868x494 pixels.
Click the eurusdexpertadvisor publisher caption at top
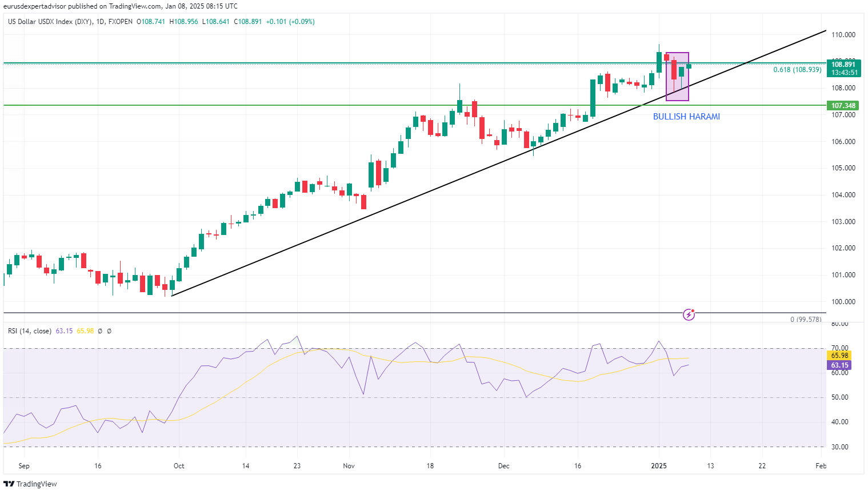pyautogui.click(x=121, y=6)
